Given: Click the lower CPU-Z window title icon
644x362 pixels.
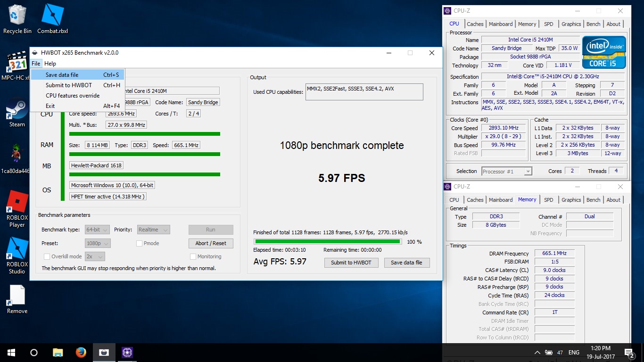Looking at the screenshot, I should pos(448,187).
